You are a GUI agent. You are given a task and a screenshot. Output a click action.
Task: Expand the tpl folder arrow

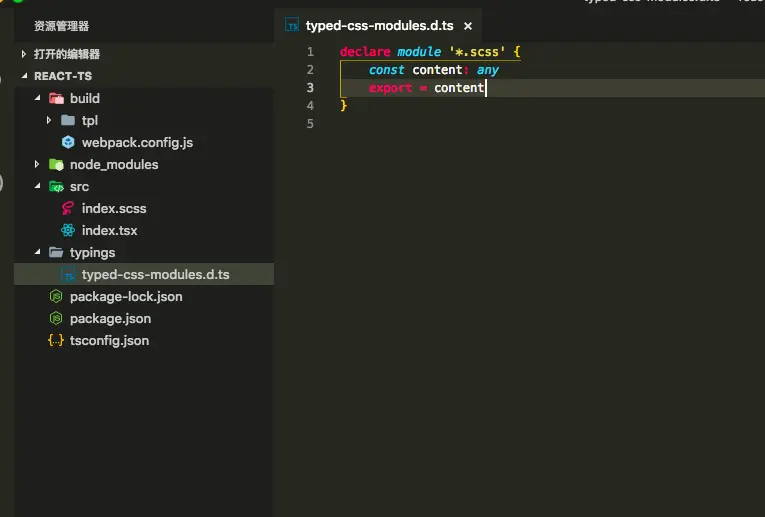[x=50, y=121]
